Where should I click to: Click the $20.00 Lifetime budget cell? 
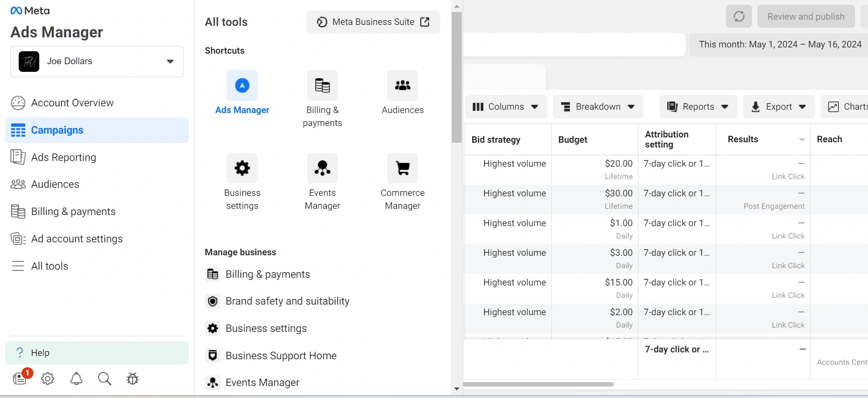coord(594,170)
